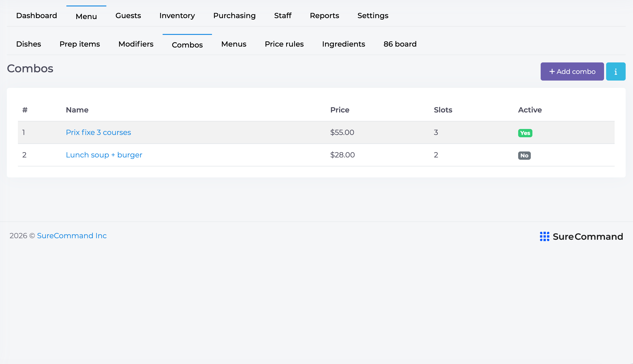The image size is (633, 364).
Task: Open the Settings tab
Action: 373,16
